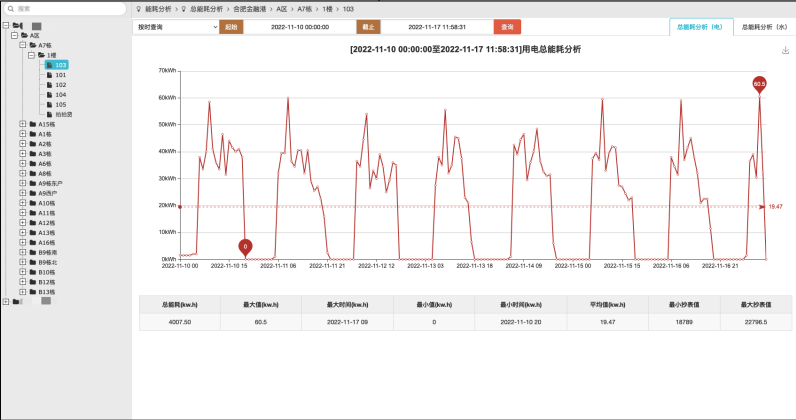Click the 19.47 average line arrow label

(774, 206)
